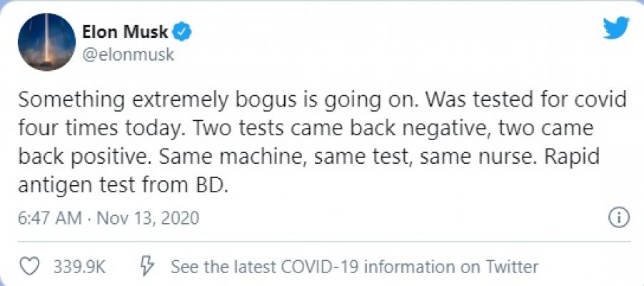644x286 pixels.
Task: Open the @elonmusk handle link
Action: (124, 53)
